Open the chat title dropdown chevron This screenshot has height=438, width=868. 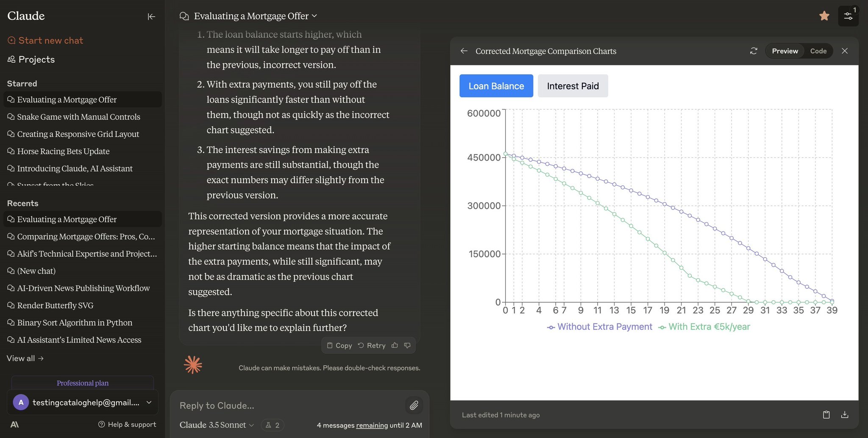click(314, 16)
